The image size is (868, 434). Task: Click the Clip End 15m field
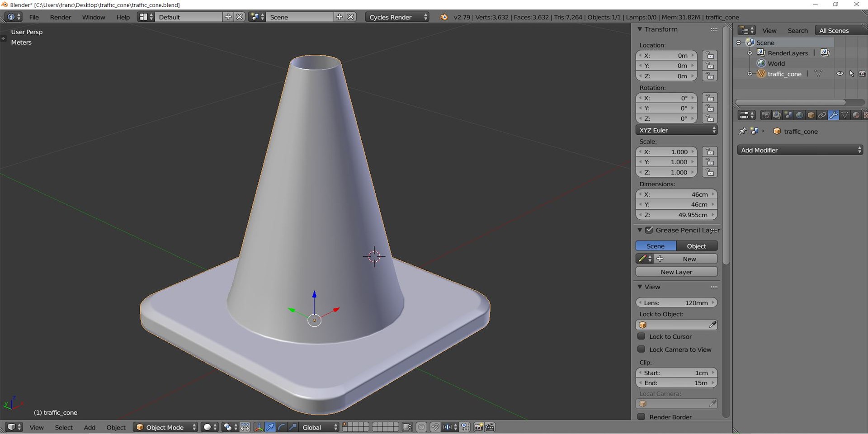coord(676,383)
